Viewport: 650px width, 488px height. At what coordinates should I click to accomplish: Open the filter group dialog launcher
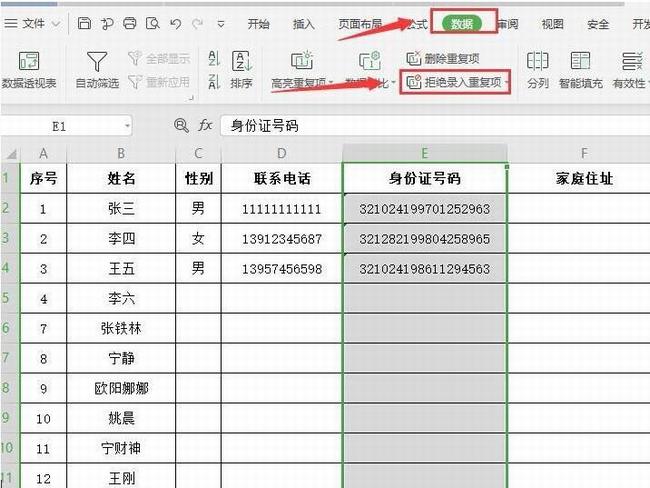pos(191,98)
